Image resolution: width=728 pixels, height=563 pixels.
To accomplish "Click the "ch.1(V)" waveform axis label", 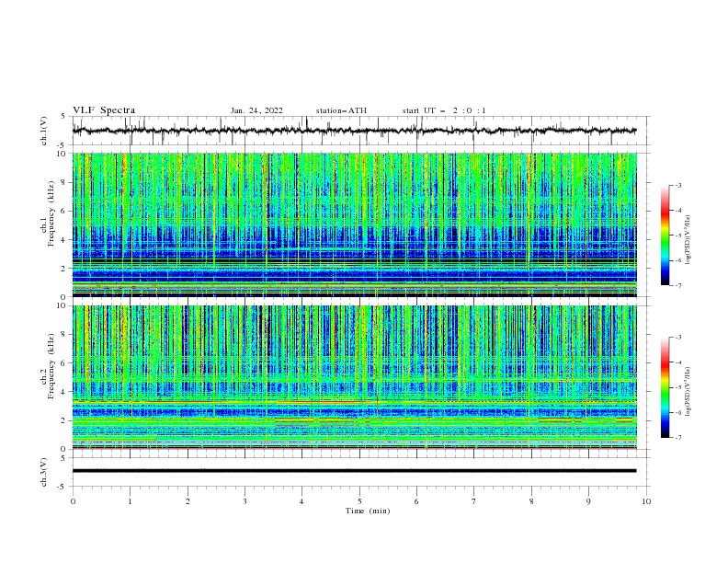I will click(x=44, y=131).
